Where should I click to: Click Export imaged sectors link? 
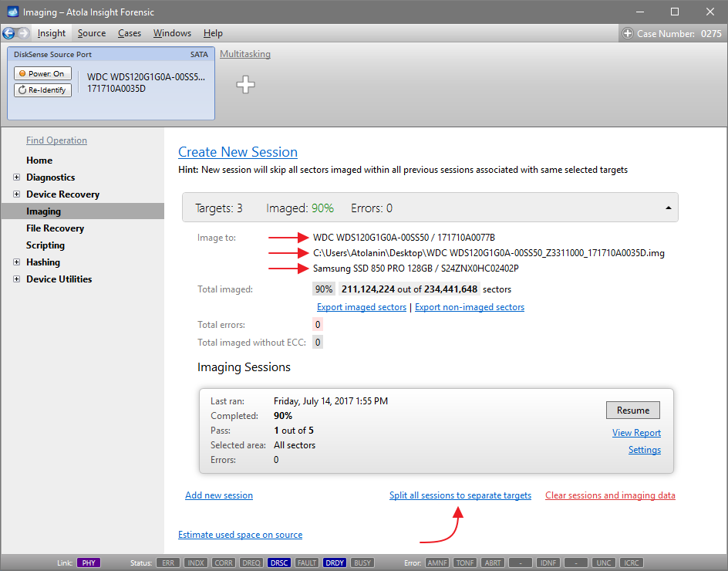362,307
